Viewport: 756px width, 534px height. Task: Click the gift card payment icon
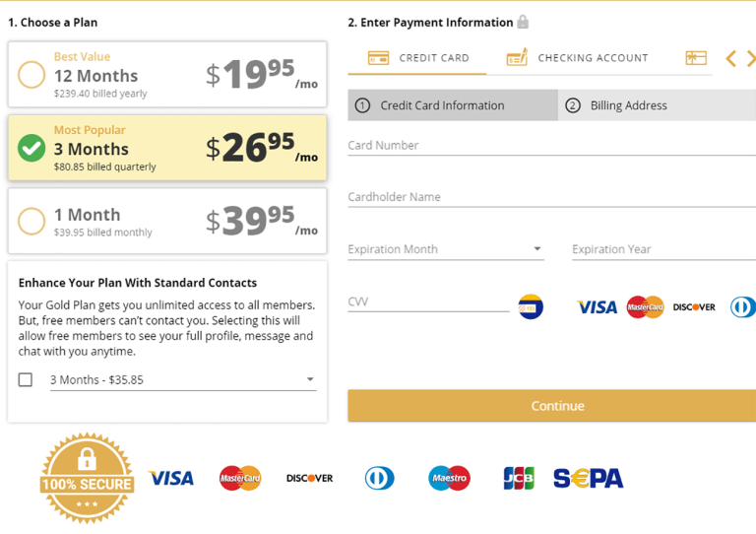[x=696, y=58]
